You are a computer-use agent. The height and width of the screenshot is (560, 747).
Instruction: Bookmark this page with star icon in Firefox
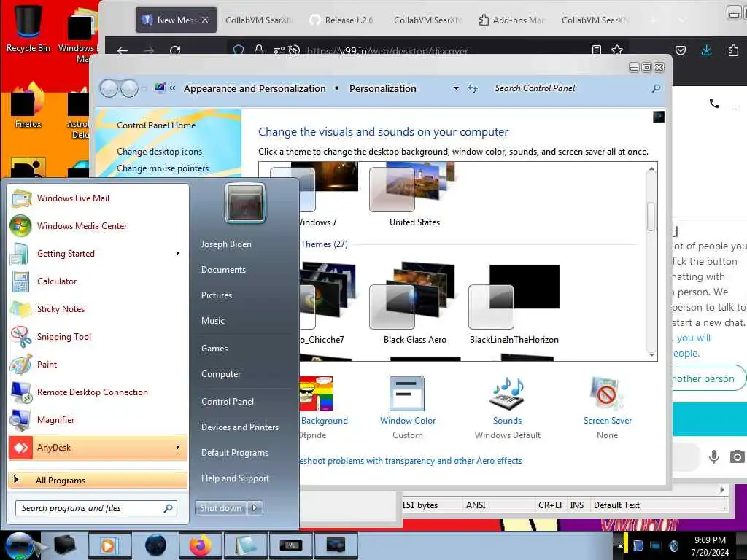point(617,50)
